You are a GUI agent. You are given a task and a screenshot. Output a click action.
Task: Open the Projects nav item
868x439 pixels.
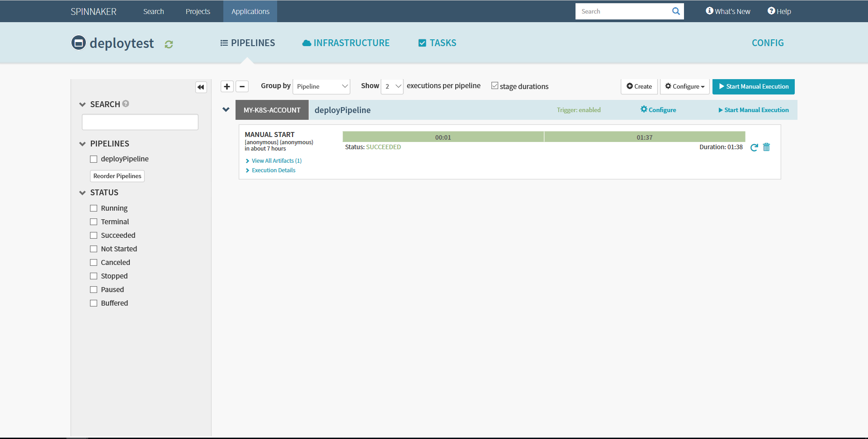198,11
